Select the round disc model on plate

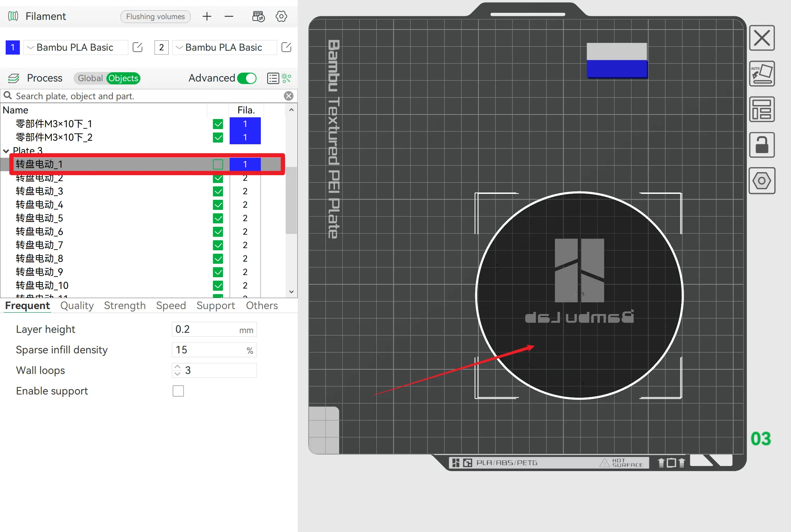pos(579,295)
